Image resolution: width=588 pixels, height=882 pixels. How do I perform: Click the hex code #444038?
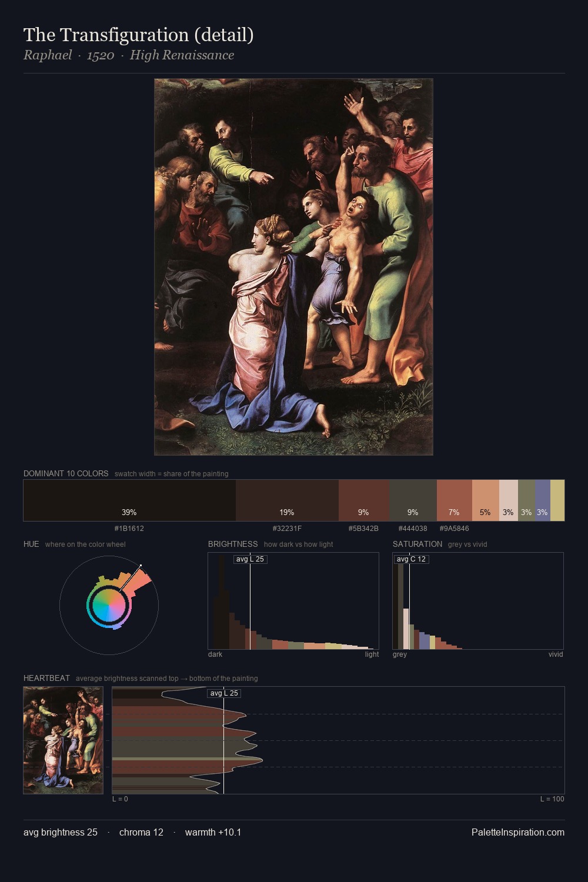(413, 529)
